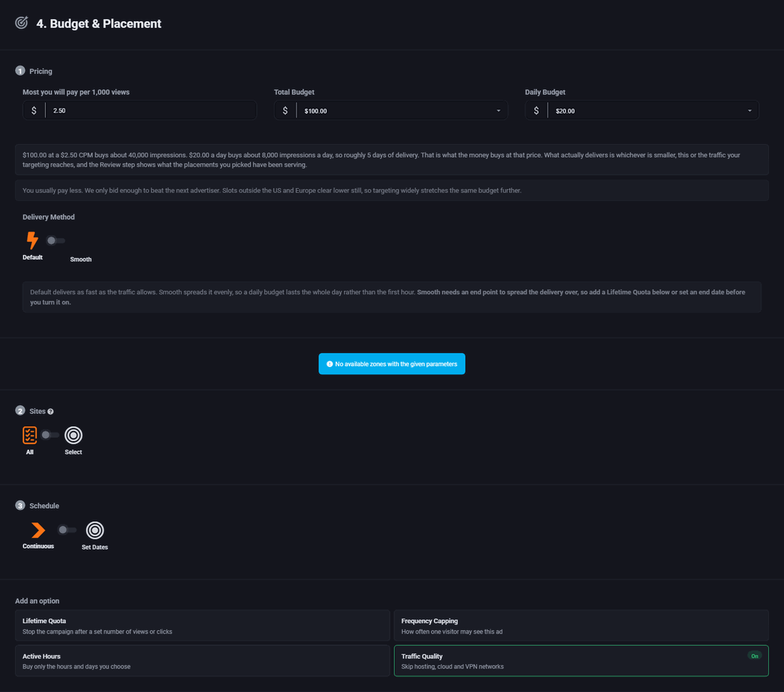Open the Daily Budget dropdown arrow

[x=750, y=110]
